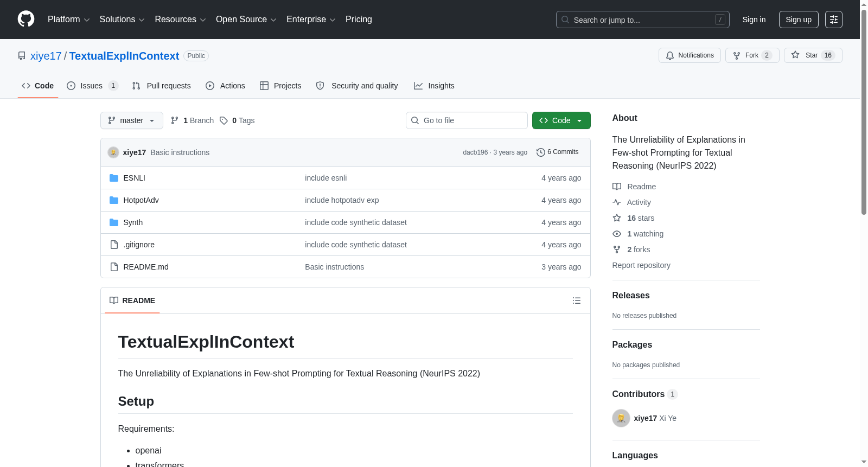Fork the repository

(x=752, y=55)
